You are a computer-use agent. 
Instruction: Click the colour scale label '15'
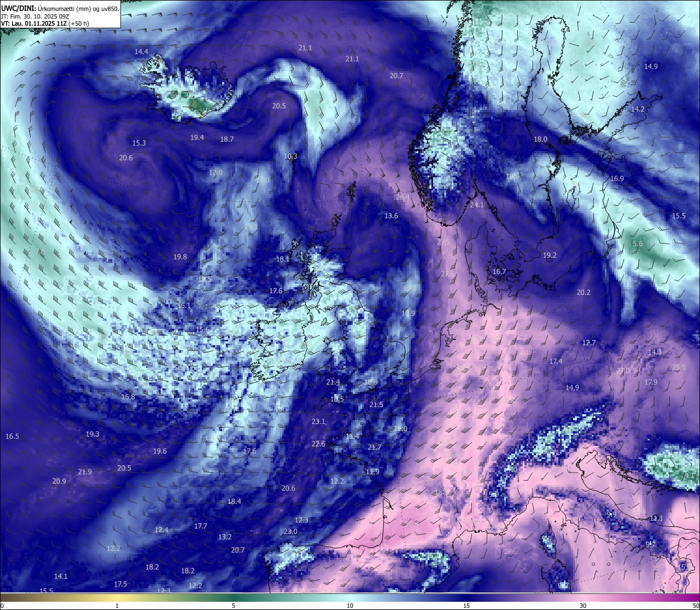pos(466,606)
